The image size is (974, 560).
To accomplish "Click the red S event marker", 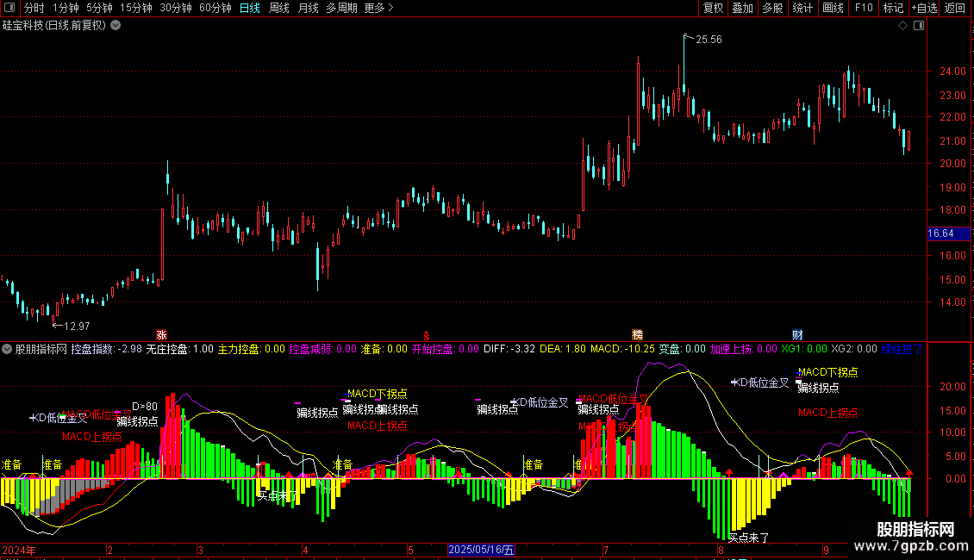I will coord(427,336).
